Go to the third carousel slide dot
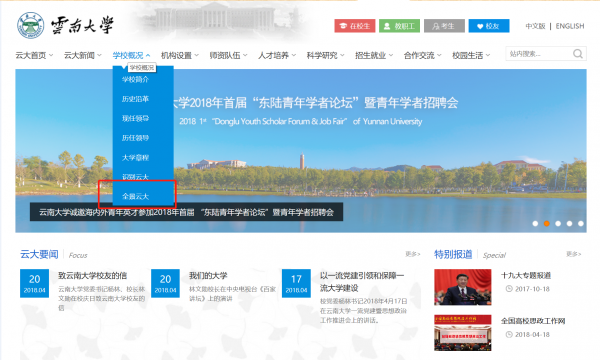 coord(558,223)
